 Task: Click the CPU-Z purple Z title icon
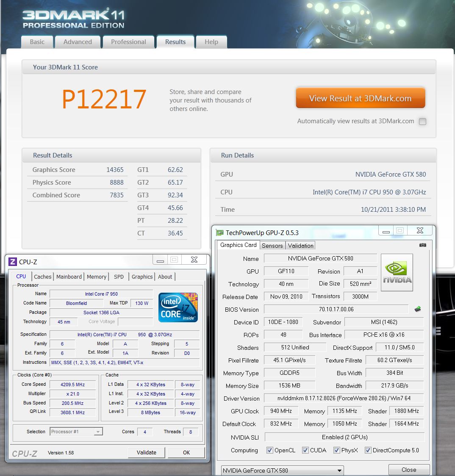pyautogui.click(x=12, y=262)
